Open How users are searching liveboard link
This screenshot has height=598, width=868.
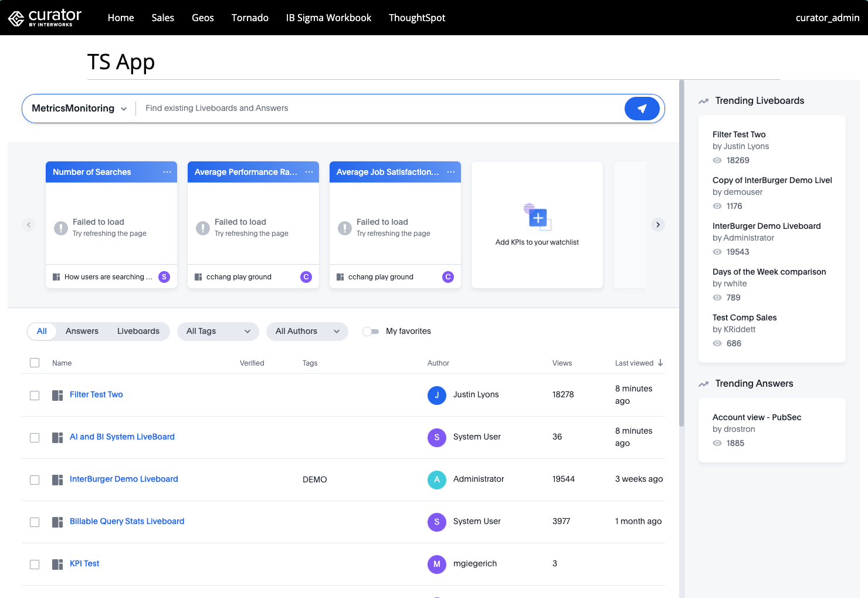coord(108,277)
